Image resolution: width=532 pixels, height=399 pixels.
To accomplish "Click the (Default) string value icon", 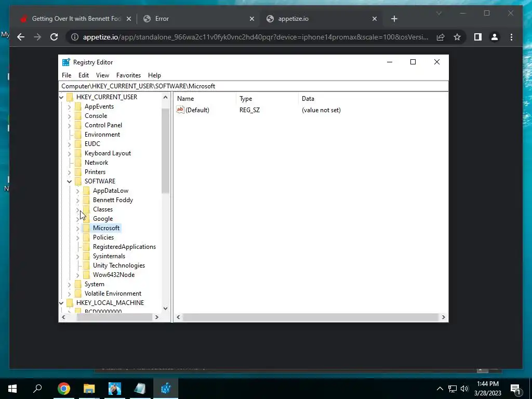I will [180, 110].
